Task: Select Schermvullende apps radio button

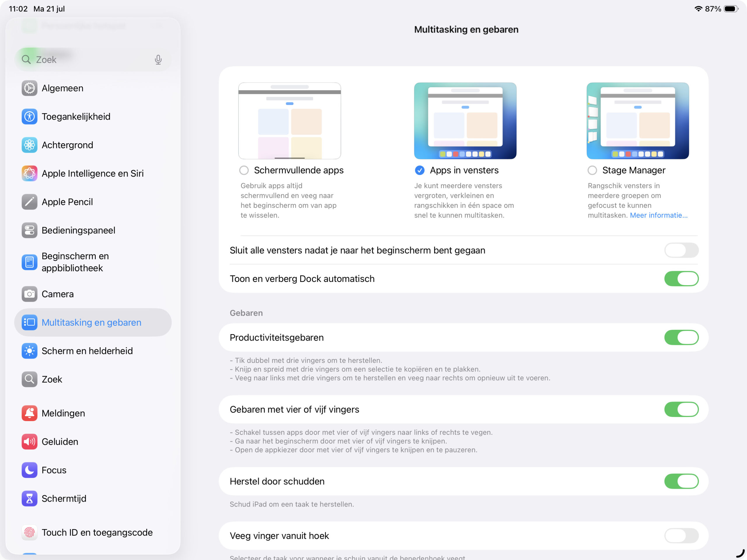Action: [244, 170]
